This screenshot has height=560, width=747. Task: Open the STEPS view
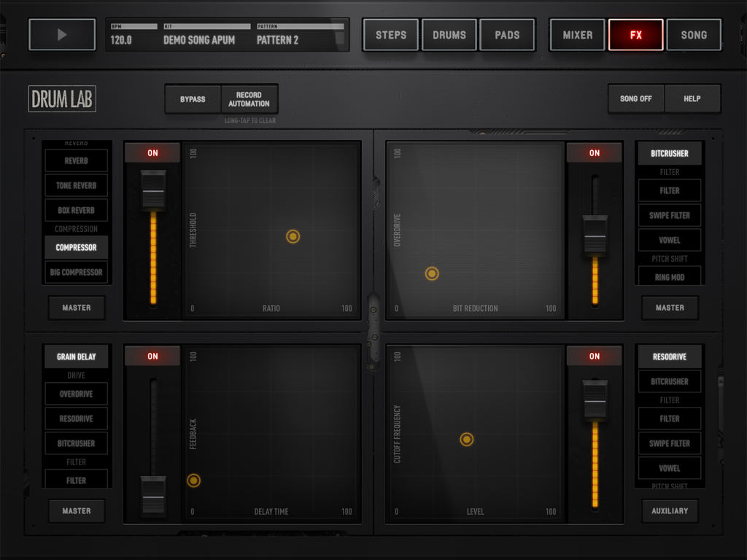click(390, 34)
